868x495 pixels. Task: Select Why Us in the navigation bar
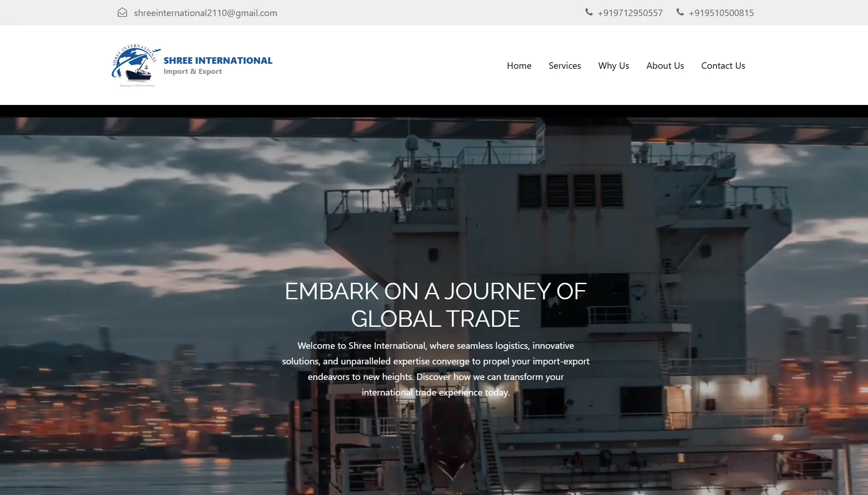tap(614, 66)
